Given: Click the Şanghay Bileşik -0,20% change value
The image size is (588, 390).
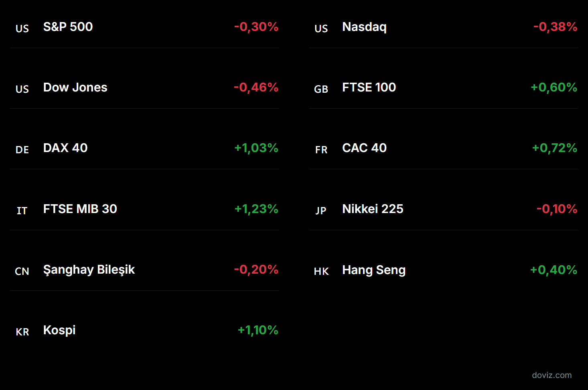Looking at the screenshot, I should click(256, 270).
